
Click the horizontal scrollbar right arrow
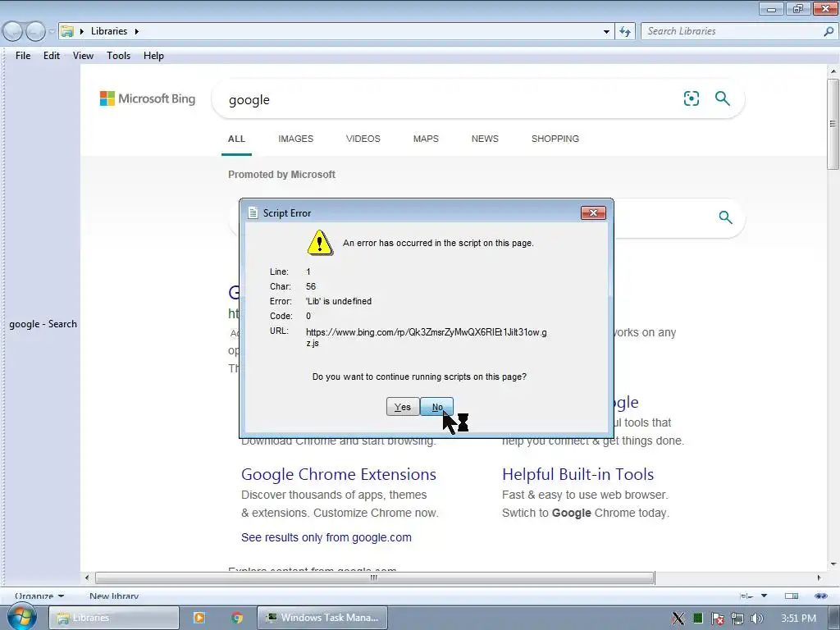click(x=819, y=577)
